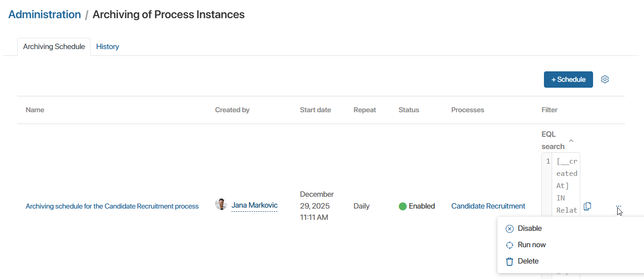Go to Administration via breadcrumb link
Viewport: 644px width, 279px height.
tap(45, 15)
